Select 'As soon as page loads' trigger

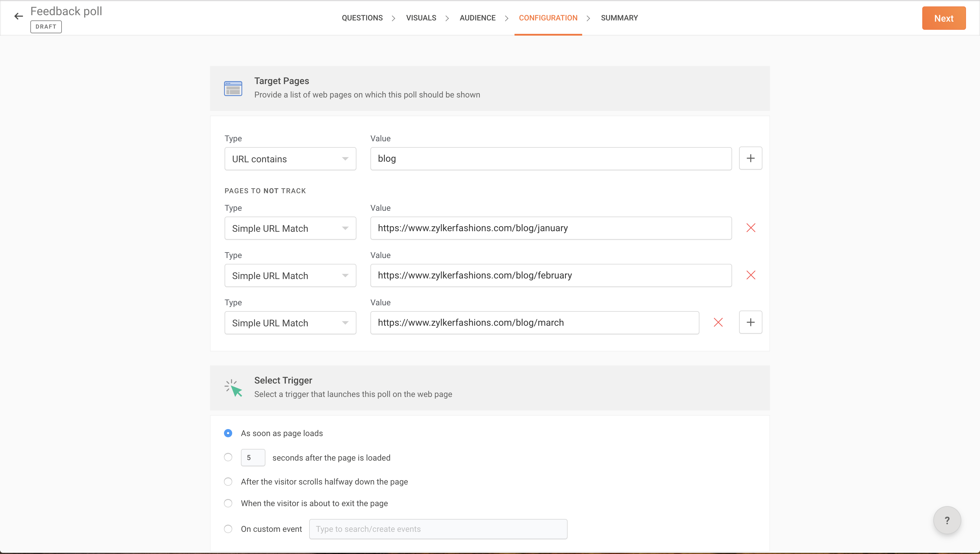coord(228,433)
